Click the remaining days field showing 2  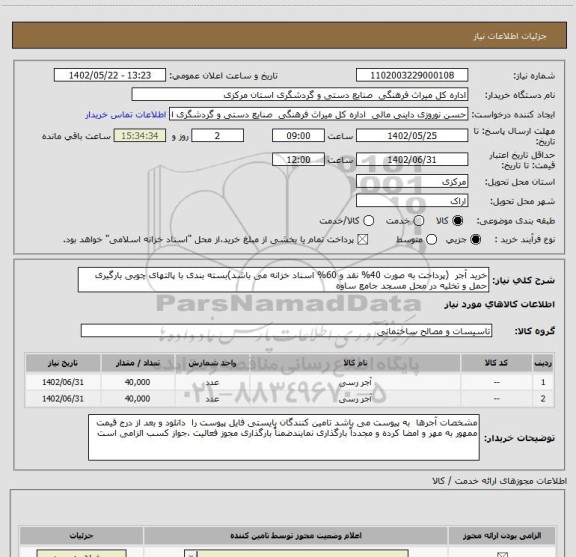[x=217, y=136]
